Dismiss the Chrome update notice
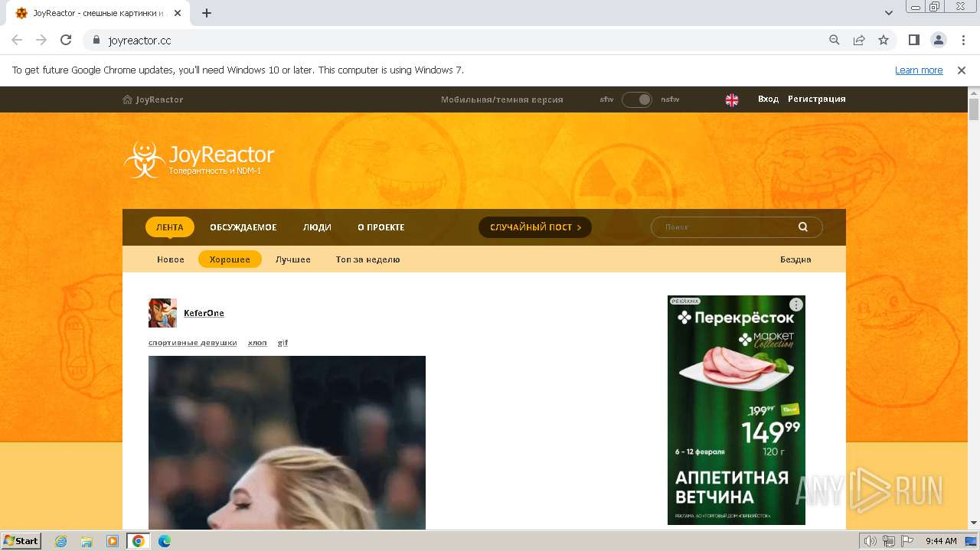Image resolution: width=980 pixels, height=551 pixels. [962, 70]
